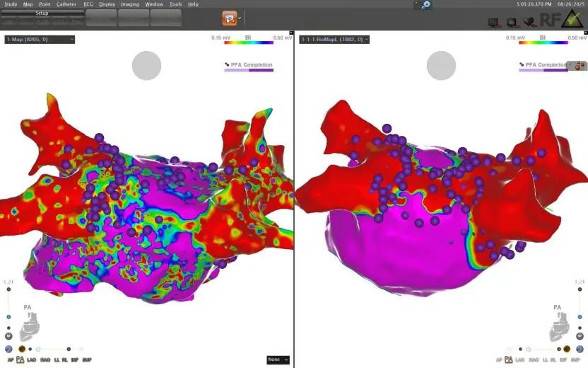Screen dimensions: 588x368
Task: Select the PA view in left map
Action: tap(20, 360)
